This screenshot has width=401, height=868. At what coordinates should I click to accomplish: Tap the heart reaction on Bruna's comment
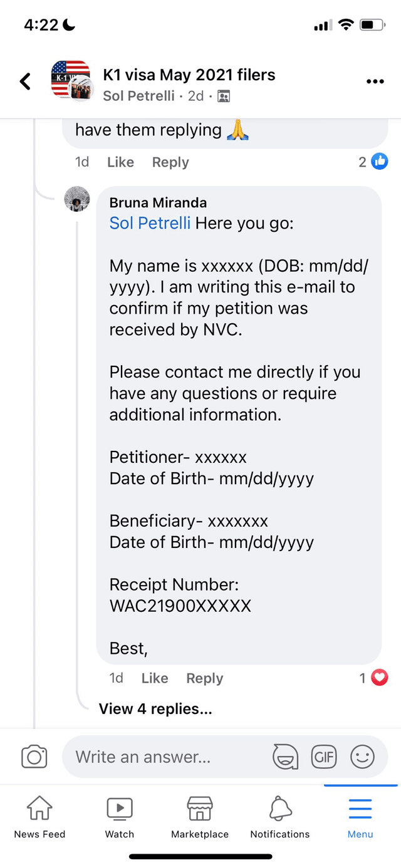pos(374,678)
